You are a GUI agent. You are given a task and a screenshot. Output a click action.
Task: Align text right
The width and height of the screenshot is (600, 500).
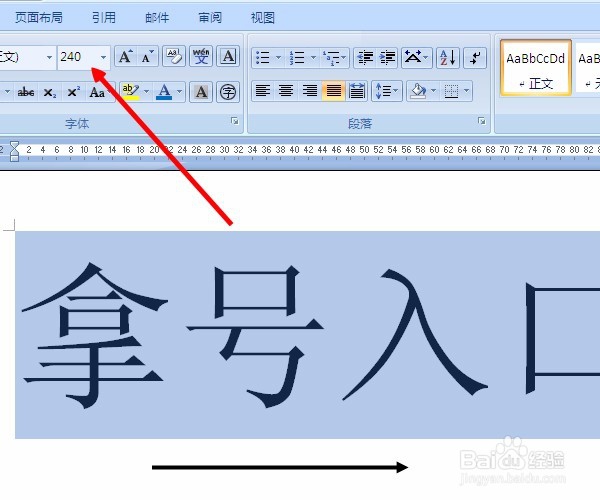click(310, 91)
